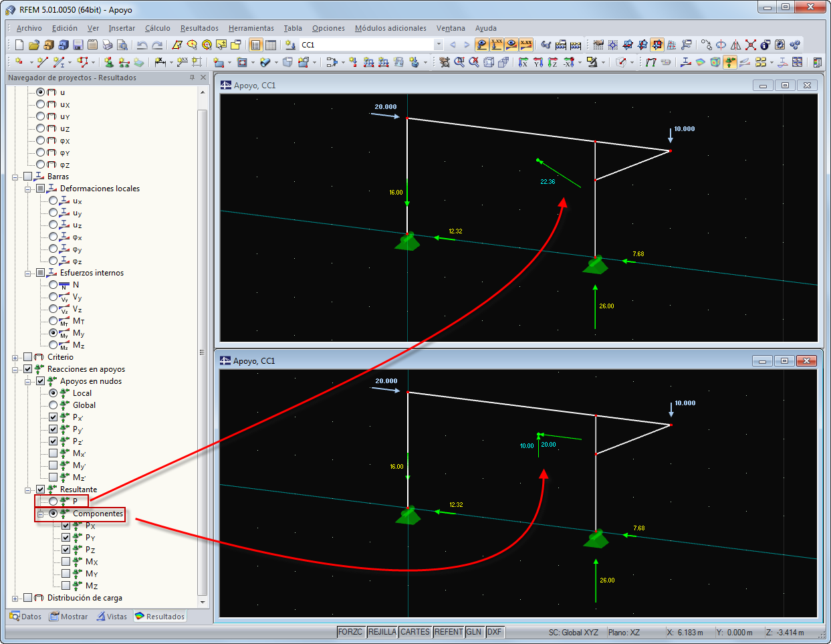This screenshot has width=831, height=644.
Task: Click the mirror tool icon
Action: 736,45
